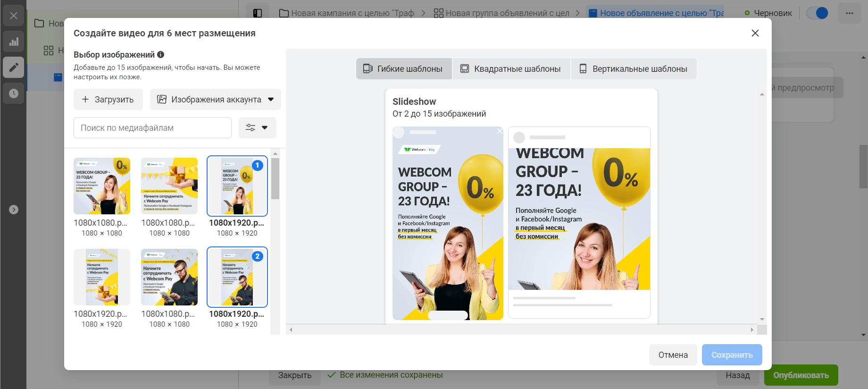The image size is (868, 389).
Task: Click the plus icon in Загрузить button
Action: coord(85,100)
